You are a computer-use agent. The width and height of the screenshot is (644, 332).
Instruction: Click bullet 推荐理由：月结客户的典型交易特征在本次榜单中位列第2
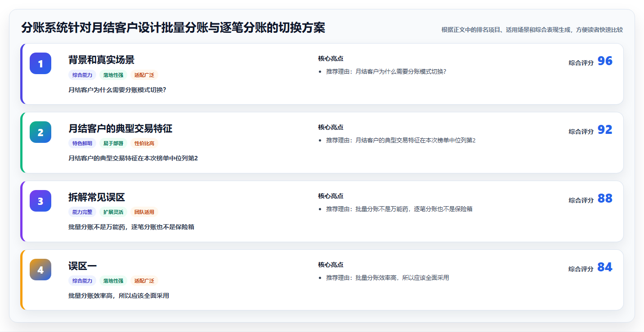coord(401,140)
